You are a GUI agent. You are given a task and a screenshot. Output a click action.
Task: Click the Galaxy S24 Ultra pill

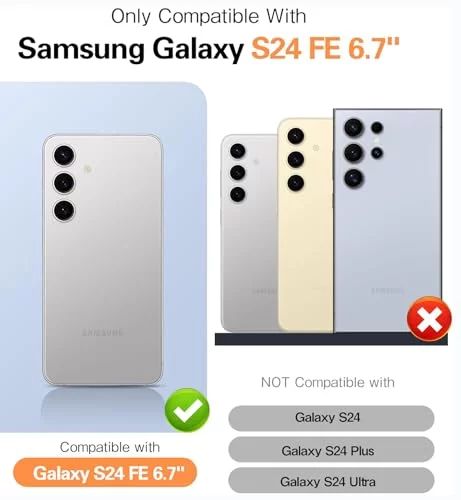(331, 480)
